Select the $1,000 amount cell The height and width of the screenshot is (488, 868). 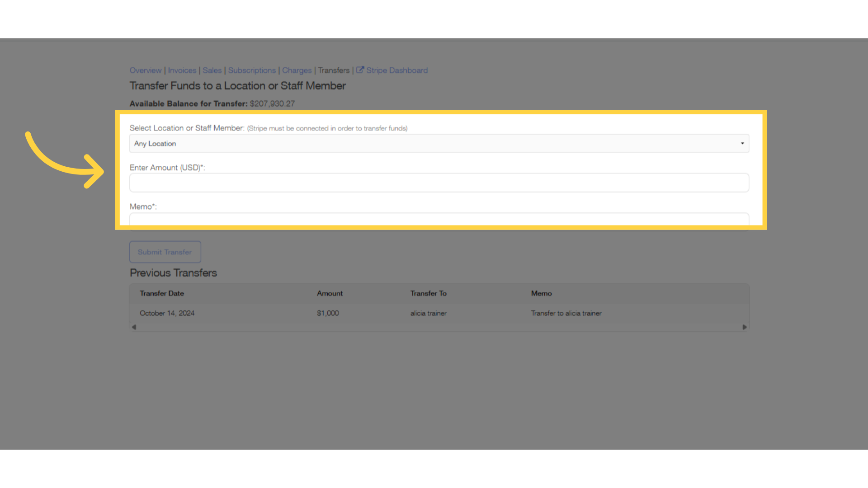[328, 313]
